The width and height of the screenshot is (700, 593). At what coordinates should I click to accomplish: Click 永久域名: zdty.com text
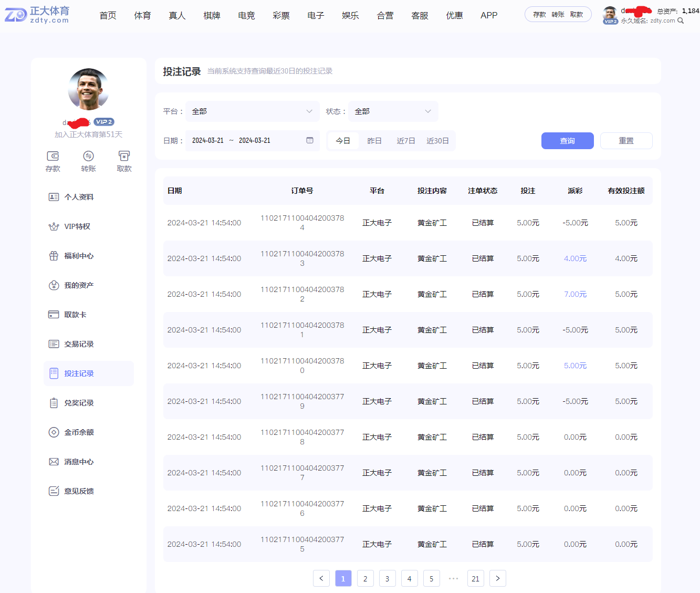point(647,20)
